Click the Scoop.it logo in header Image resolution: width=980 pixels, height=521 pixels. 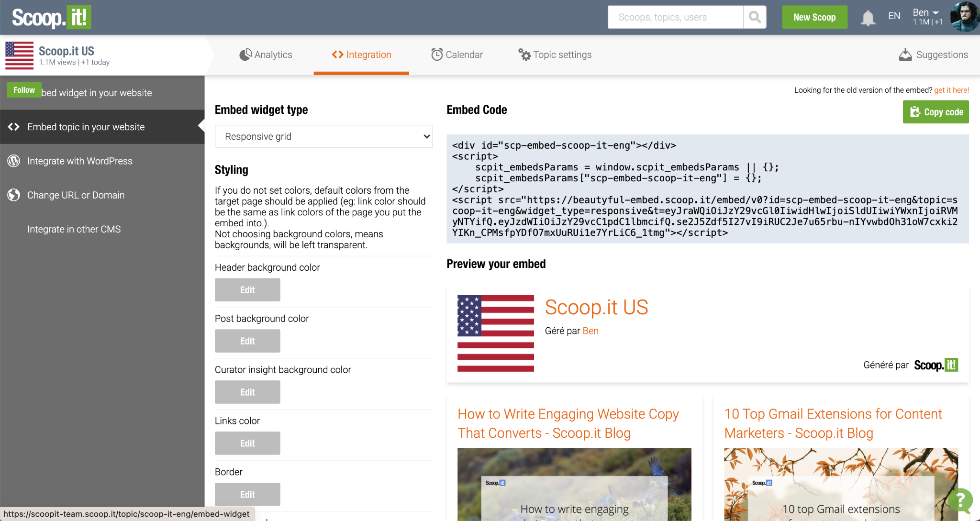click(x=51, y=17)
